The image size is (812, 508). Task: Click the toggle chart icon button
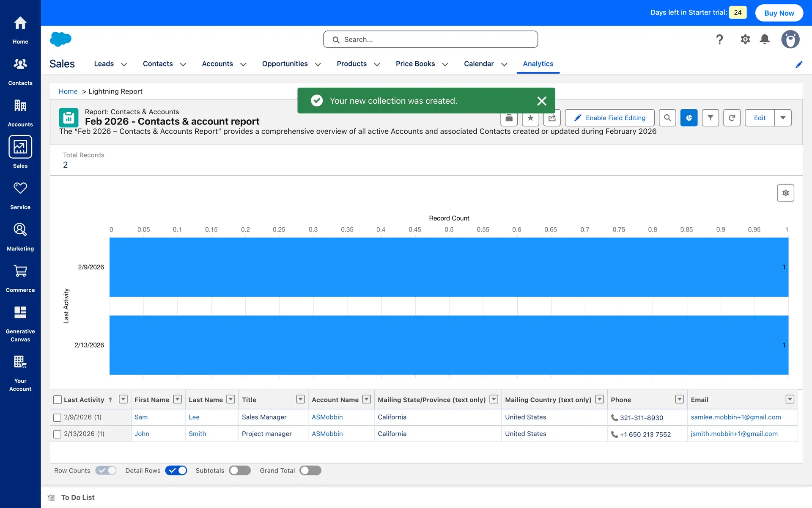pyautogui.click(x=689, y=118)
